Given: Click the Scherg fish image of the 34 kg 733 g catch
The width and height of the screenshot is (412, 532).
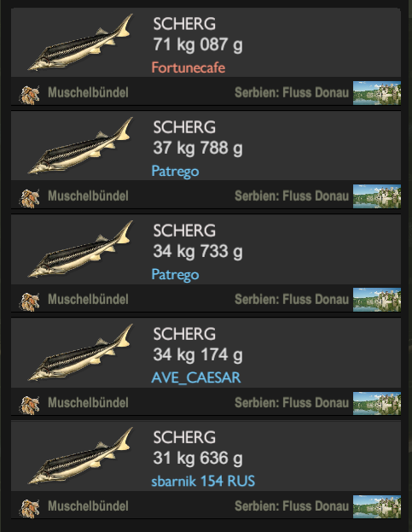Looking at the screenshot, I should click(x=80, y=249).
